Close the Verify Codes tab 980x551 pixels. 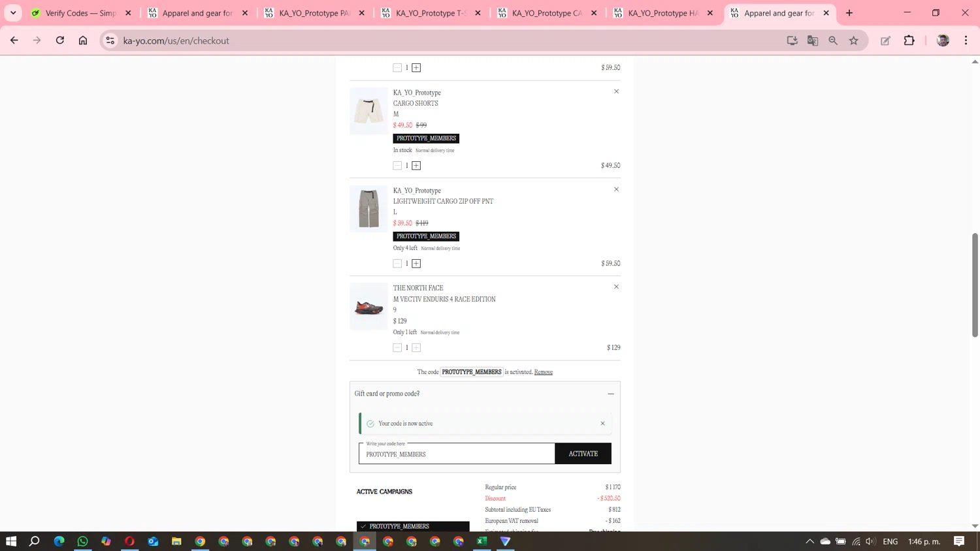[x=128, y=13]
